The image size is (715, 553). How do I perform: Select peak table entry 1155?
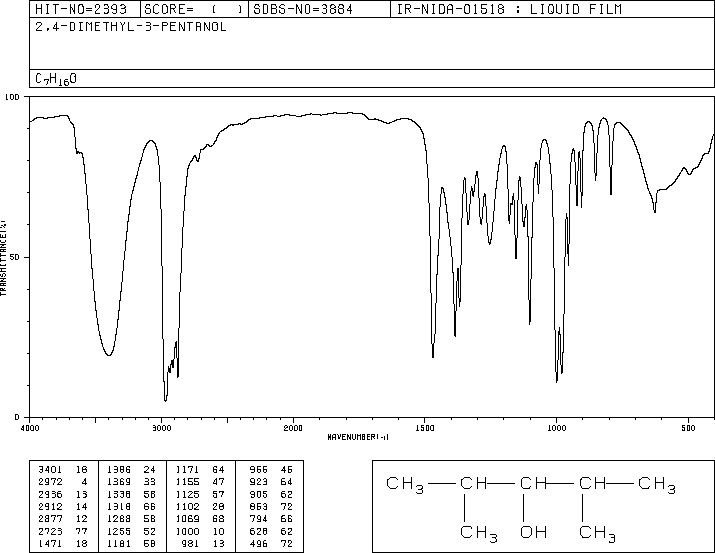pos(187,482)
